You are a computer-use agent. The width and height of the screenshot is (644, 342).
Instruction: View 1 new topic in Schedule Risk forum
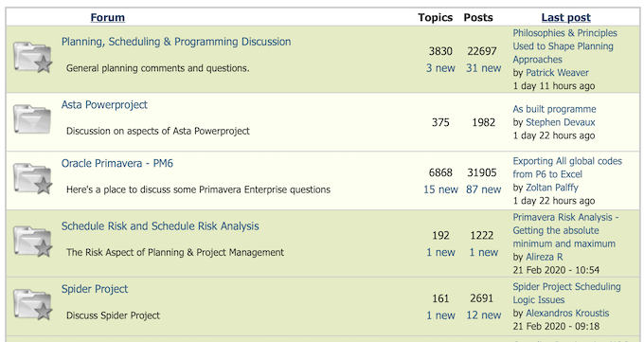pos(440,252)
